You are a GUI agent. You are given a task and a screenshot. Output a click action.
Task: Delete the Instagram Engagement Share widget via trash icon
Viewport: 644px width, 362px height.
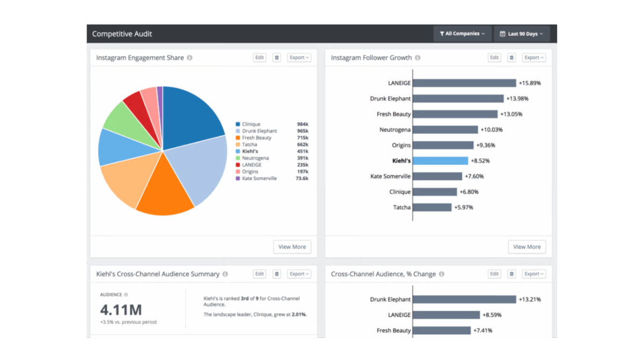point(276,57)
